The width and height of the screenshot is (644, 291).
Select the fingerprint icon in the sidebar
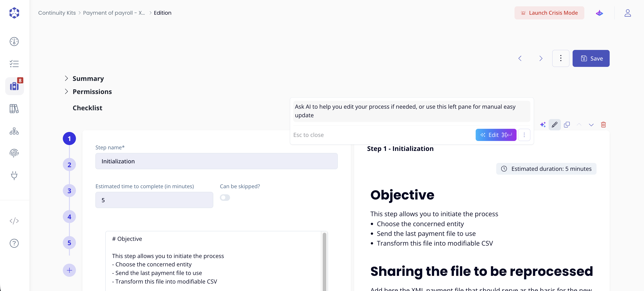click(x=14, y=153)
